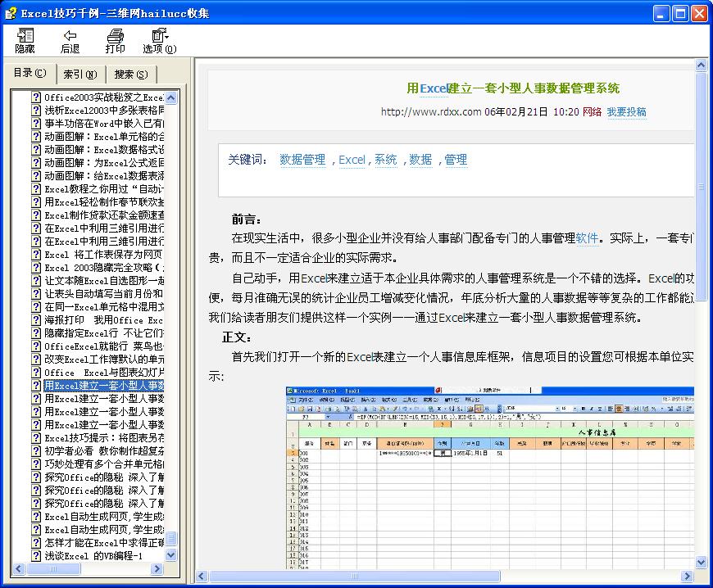
Task: Switch to the 索引 (Index) tab
Action: pyautogui.click(x=80, y=74)
